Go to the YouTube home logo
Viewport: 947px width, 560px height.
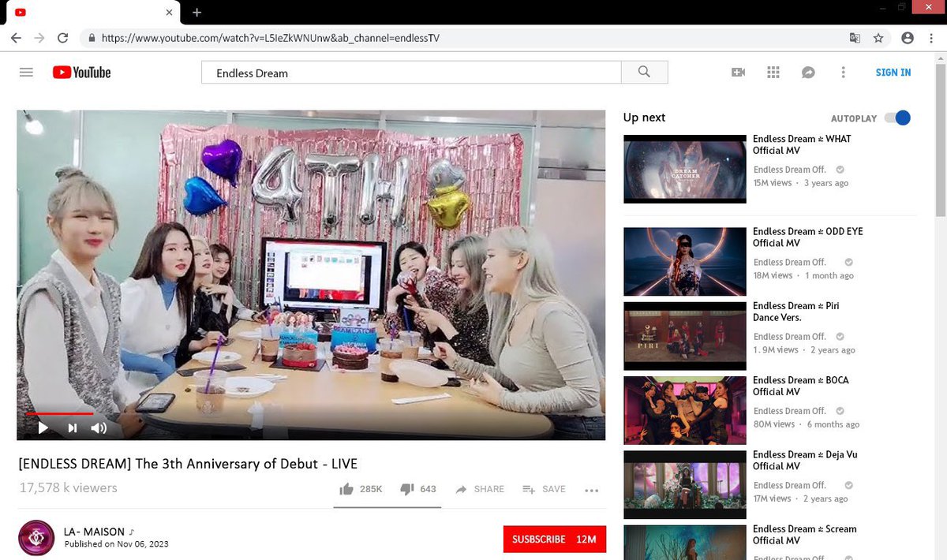pos(82,73)
